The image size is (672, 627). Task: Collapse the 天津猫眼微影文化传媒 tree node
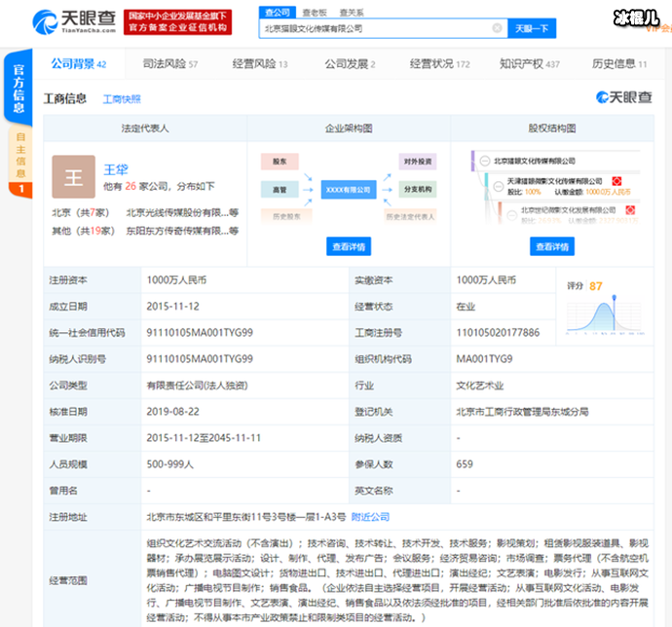[x=498, y=186]
